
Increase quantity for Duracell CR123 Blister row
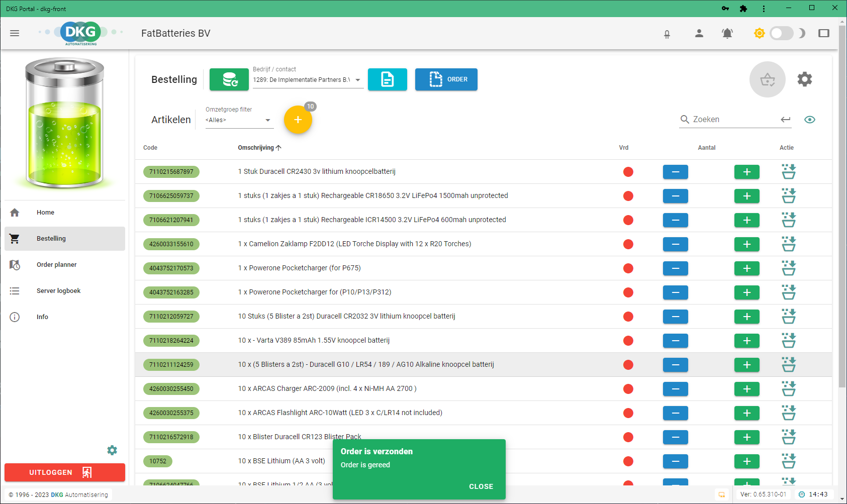pos(747,437)
